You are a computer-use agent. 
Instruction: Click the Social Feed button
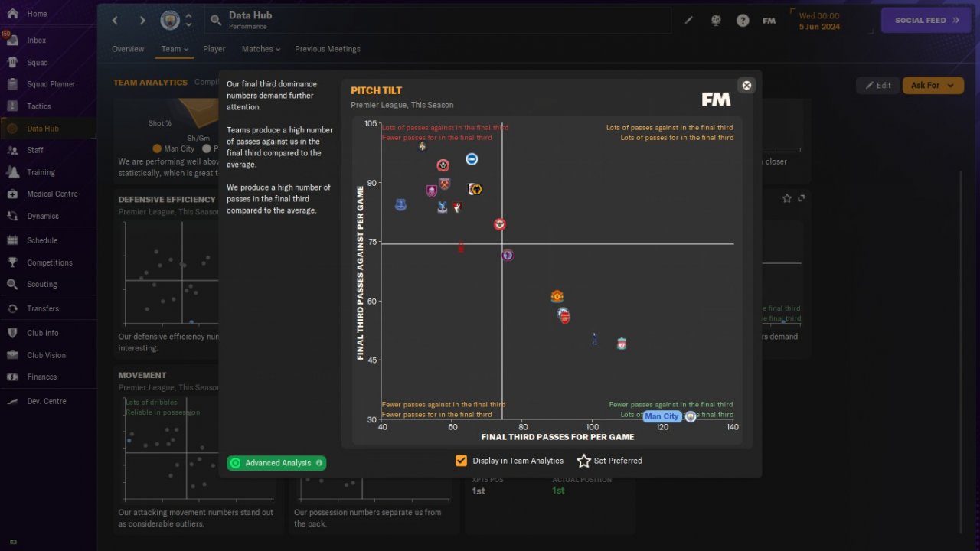tap(926, 21)
